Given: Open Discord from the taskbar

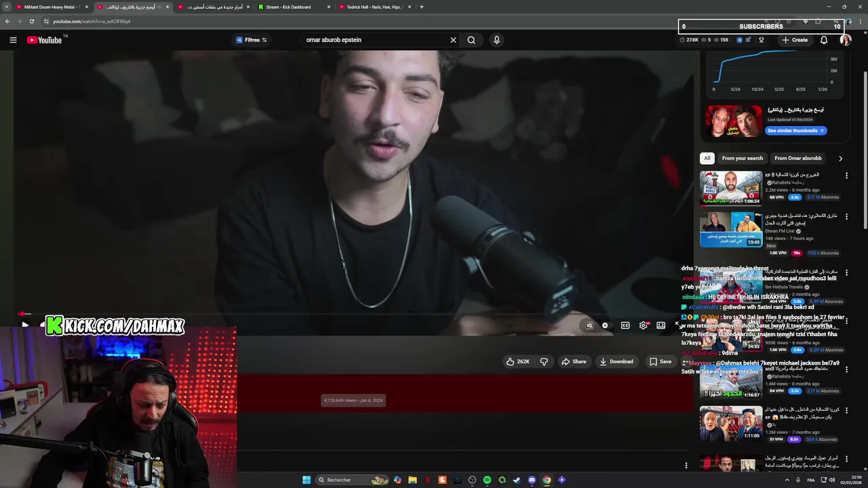Looking at the screenshot, I should (x=532, y=480).
